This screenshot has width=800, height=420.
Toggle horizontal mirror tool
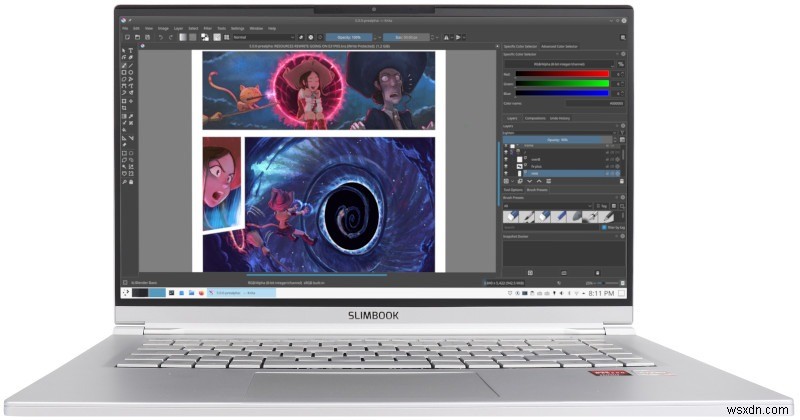coord(446,37)
